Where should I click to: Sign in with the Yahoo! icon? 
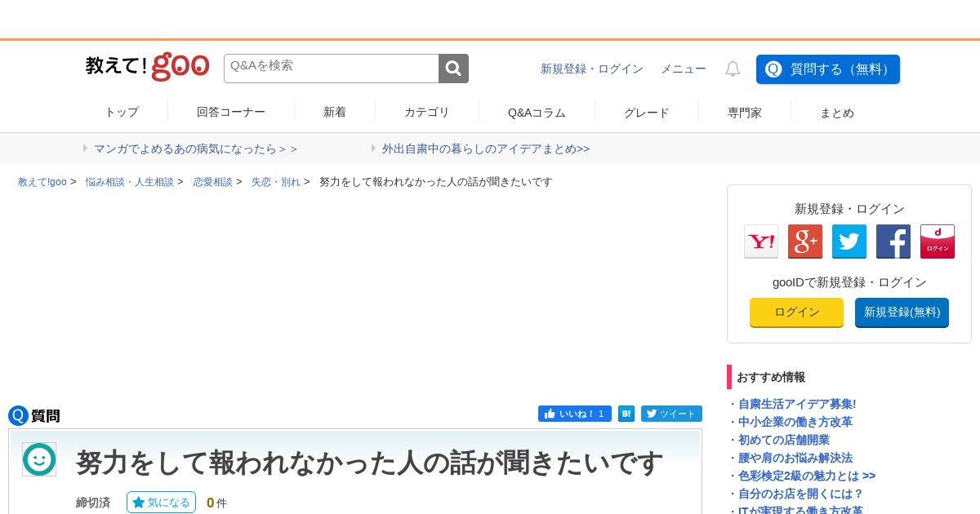761,241
